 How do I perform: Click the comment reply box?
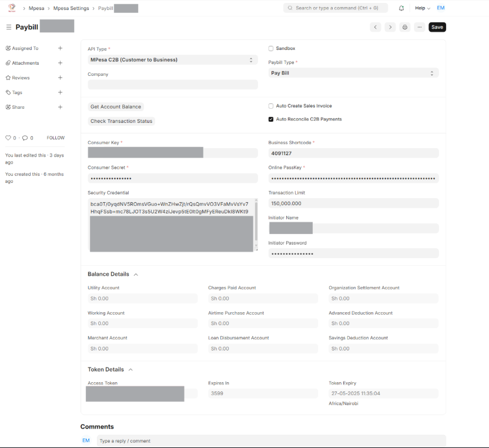pos(272,441)
